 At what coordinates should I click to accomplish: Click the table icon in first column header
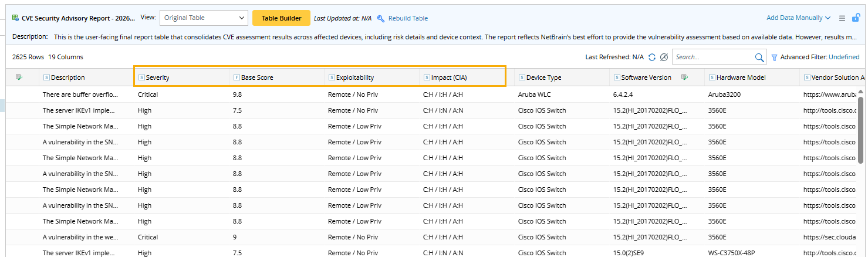point(19,77)
